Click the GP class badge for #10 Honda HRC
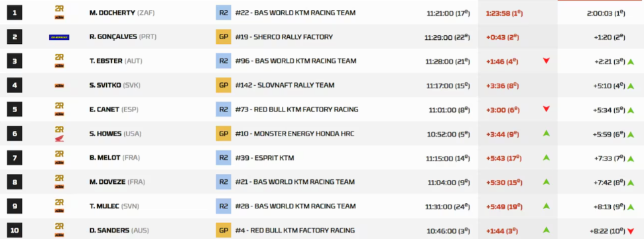This screenshot has width=644, height=239. tap(224, 133)
